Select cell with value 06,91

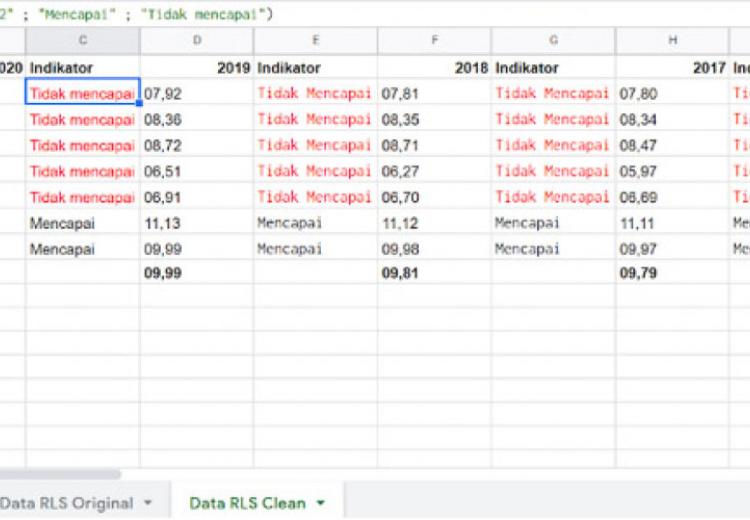click(197, 197)
